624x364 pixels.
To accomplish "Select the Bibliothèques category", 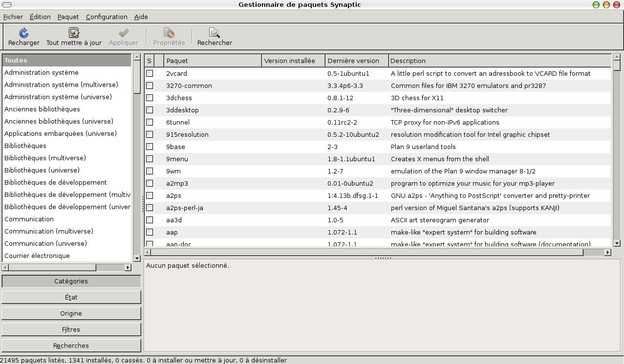I will tap(66, 146).
